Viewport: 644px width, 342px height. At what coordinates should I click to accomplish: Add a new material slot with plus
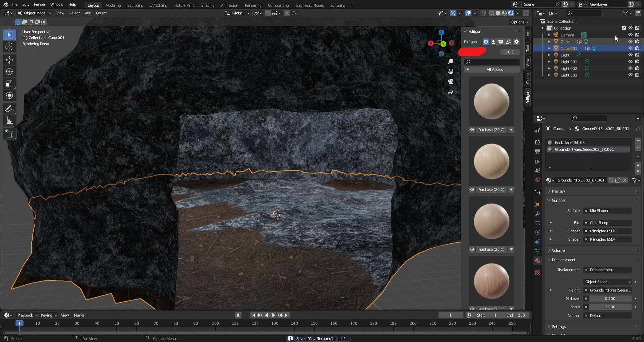pos(638,141)
